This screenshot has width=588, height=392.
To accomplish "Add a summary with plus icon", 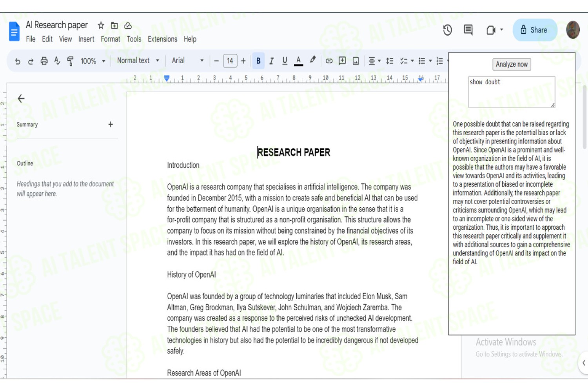I will tap(111, 124).
